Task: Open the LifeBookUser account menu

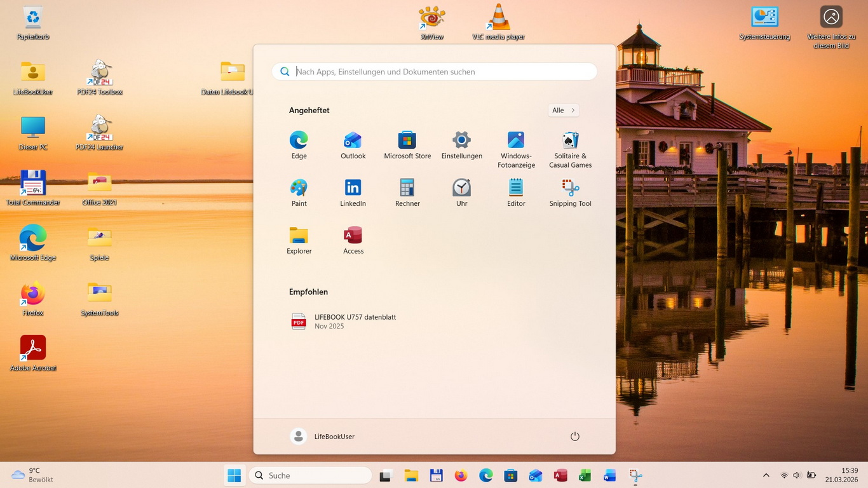Action: 323,437
